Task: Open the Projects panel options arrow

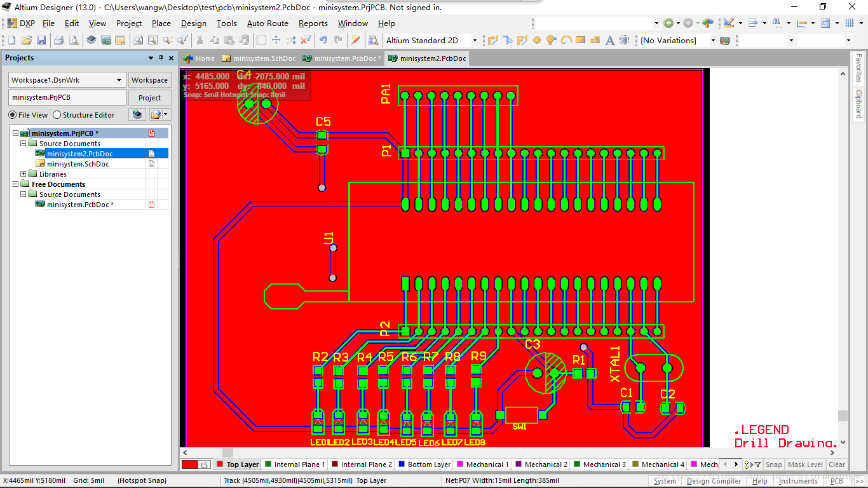Action: point(151,58)
